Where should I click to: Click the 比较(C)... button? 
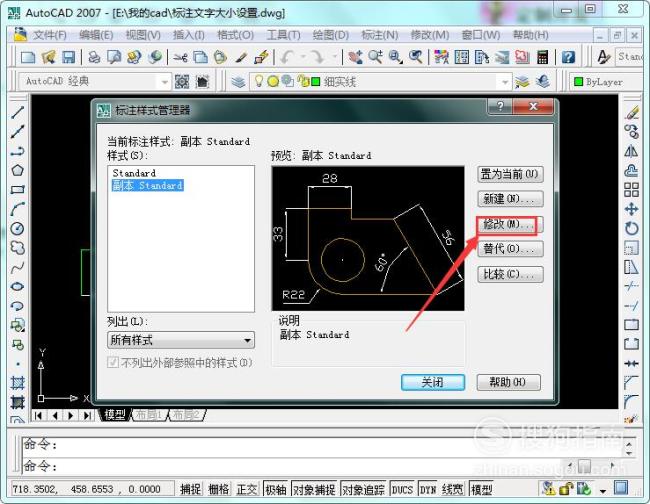[x=510, y=274]
